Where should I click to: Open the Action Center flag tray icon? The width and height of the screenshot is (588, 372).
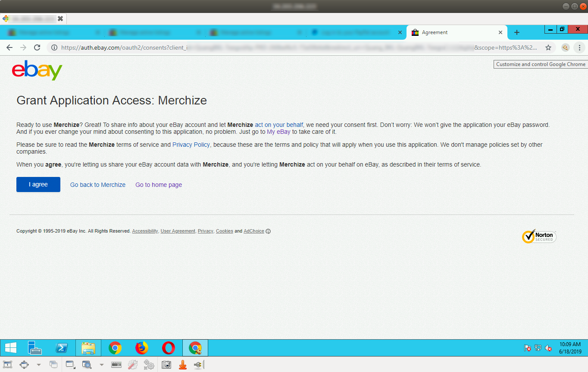(x=527, y=348)
